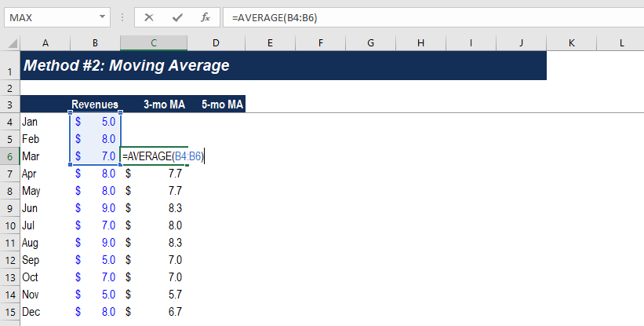This screenshot has width=644, height=326.
Task: Click Sep 3-mo MA cell showing 7.0
Action: 154,260
